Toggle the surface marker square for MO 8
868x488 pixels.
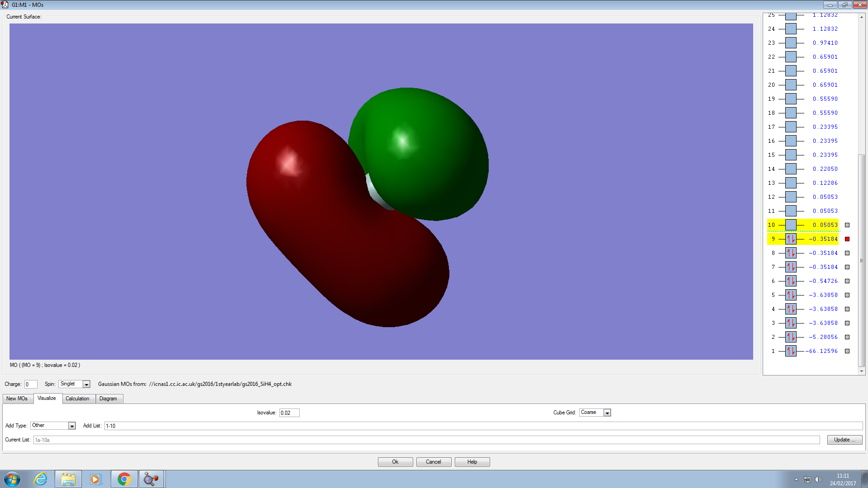point(847,253)
